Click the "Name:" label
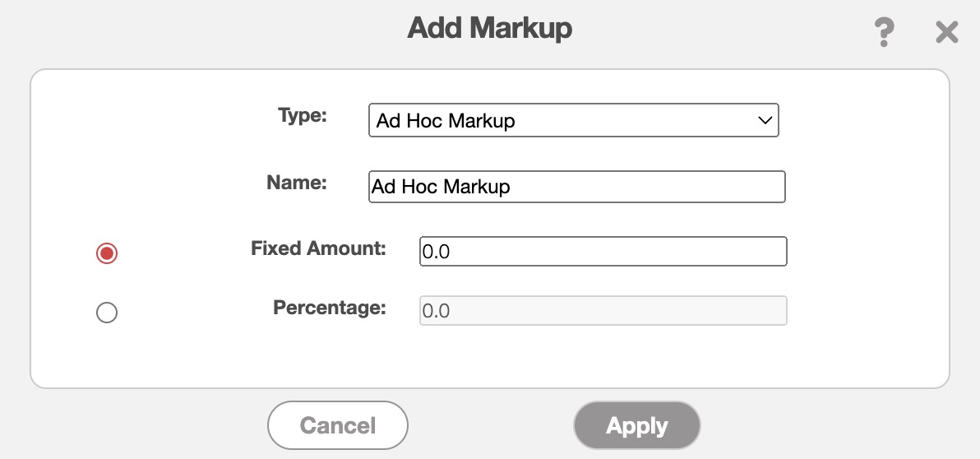Image resolution: width=980 pixels, height=459 pixels. [x=297, y=183]
